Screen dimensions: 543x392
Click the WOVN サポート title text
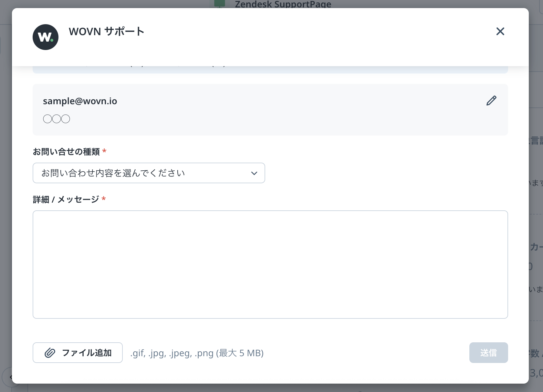pyautogui.click(x=106, y=32)
